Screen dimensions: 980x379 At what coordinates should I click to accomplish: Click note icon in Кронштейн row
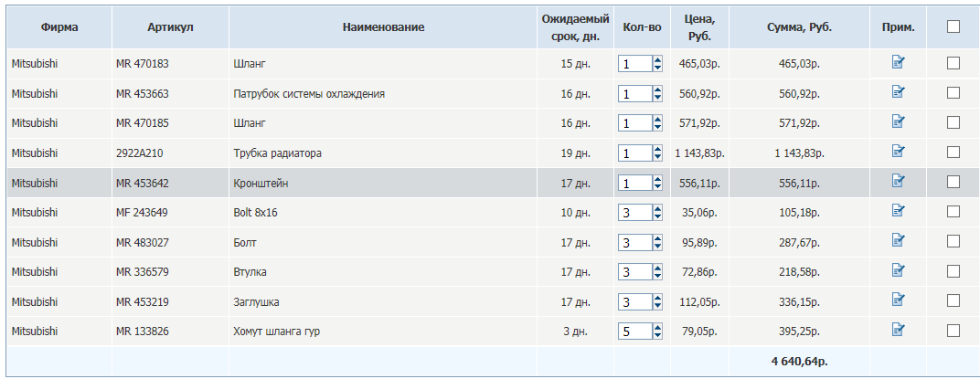898,182
